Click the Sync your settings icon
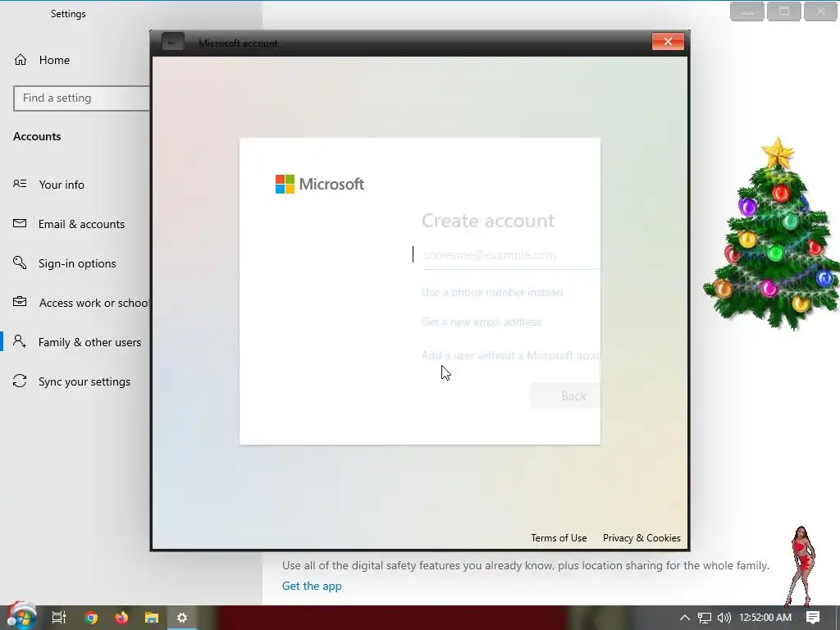 pyautogui.click(x=20, y=381)
